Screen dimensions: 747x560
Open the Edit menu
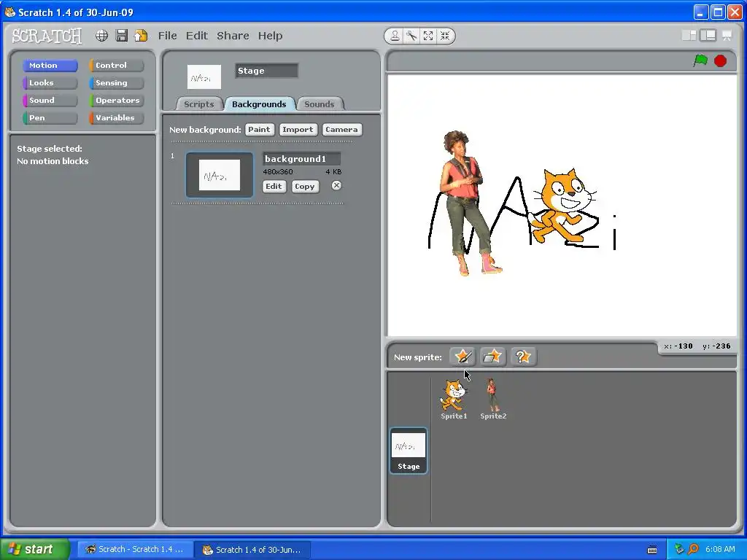coord(197,36)
